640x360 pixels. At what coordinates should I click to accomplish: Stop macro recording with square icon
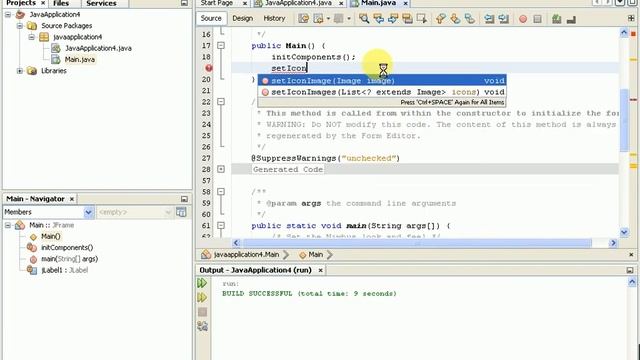click(x=538, y=19)
